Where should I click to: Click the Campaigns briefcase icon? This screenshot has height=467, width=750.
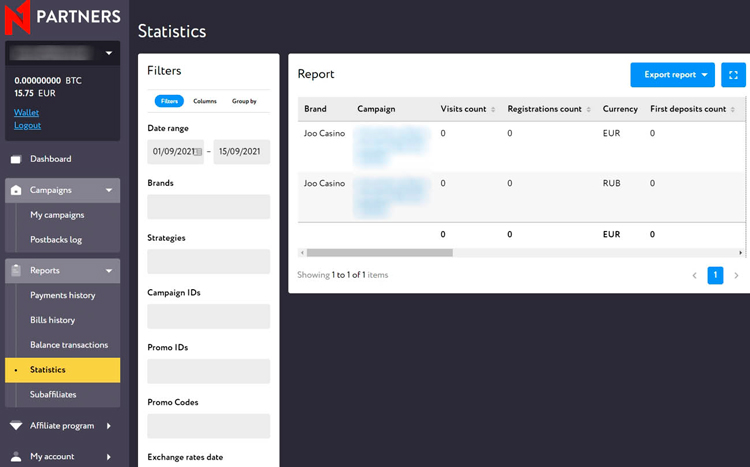[x=16, y=190]
